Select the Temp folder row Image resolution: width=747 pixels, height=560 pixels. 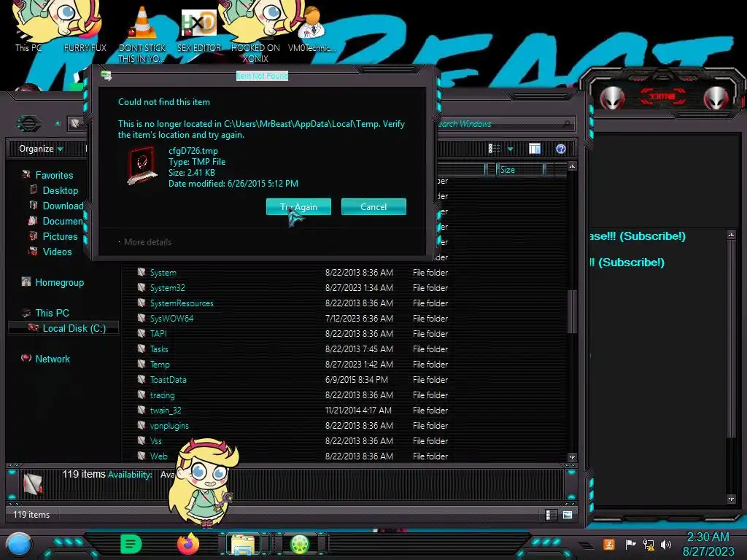pos(344,365)
